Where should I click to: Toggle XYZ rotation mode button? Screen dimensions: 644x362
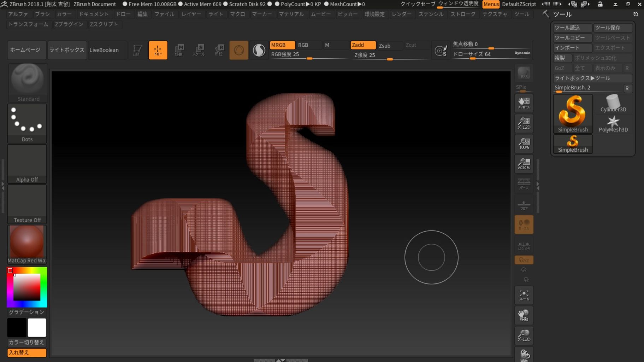(x=524, y=260)
